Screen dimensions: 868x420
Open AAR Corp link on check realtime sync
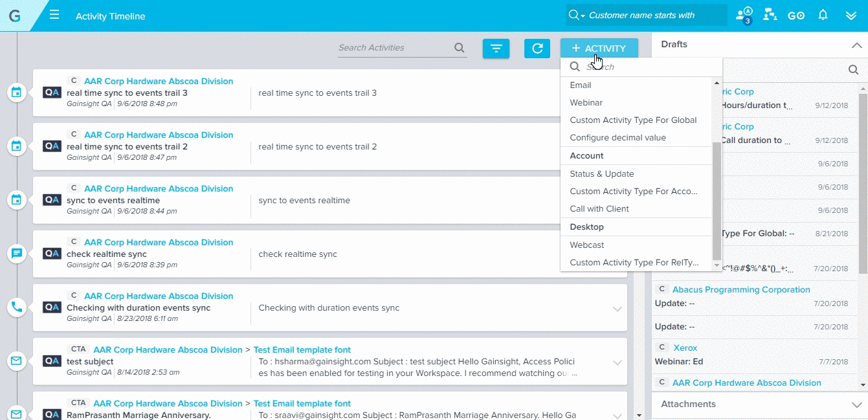click(159, 243)
